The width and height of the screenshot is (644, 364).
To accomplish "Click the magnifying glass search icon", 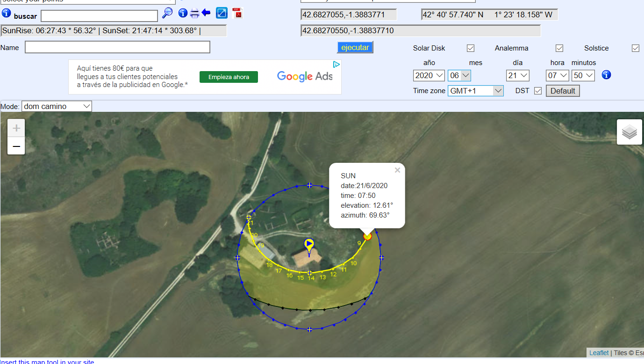I will [167, 13].
